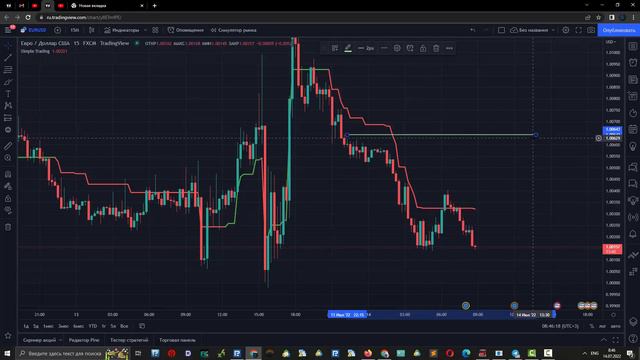Click the ENG language indicator in tray

pyautogui.click(x=595, y=353)
